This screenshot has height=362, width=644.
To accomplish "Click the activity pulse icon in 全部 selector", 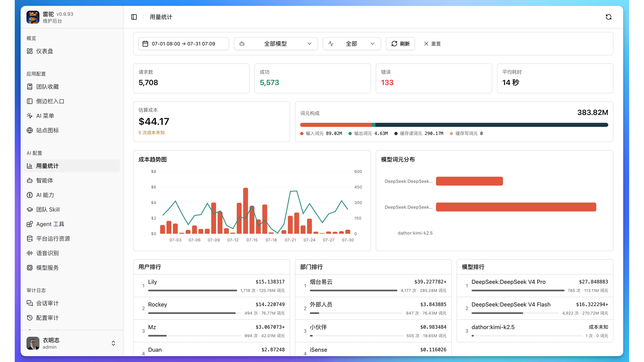I will point(331,44).
